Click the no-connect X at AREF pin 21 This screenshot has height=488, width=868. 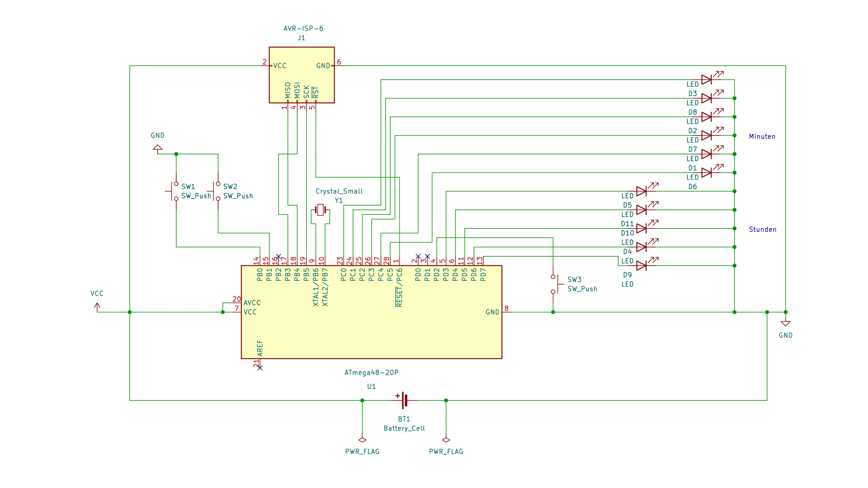[x=260, y=368]
